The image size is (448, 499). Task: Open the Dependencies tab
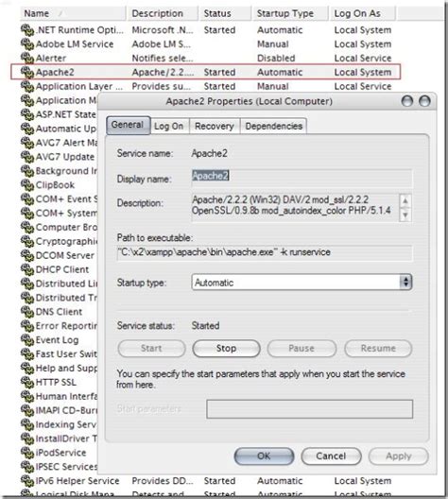(x=274, y=126)
